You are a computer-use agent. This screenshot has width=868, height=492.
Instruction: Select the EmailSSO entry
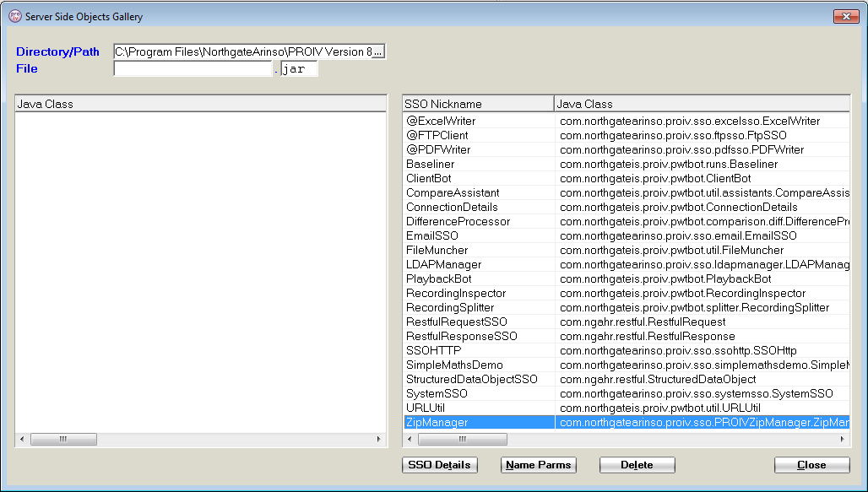tap(627, 235)
